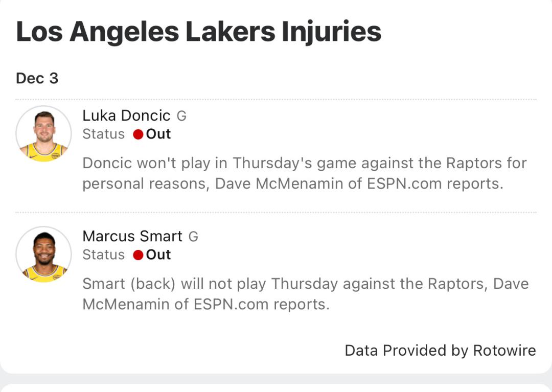Select the Out status text for Smart
The image size is (552, 392).
coord(158,255)
